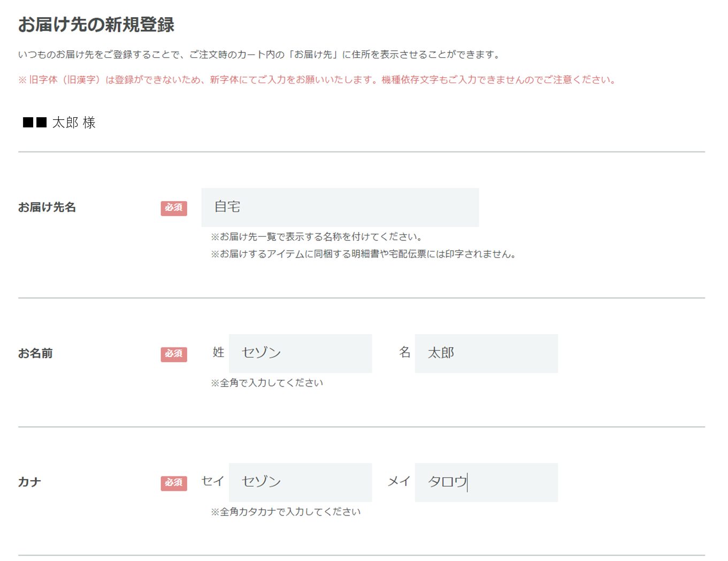728x561 pixels.
Task: Click the ※全角カタカナで入力してください hint
Action: point(286,512)
